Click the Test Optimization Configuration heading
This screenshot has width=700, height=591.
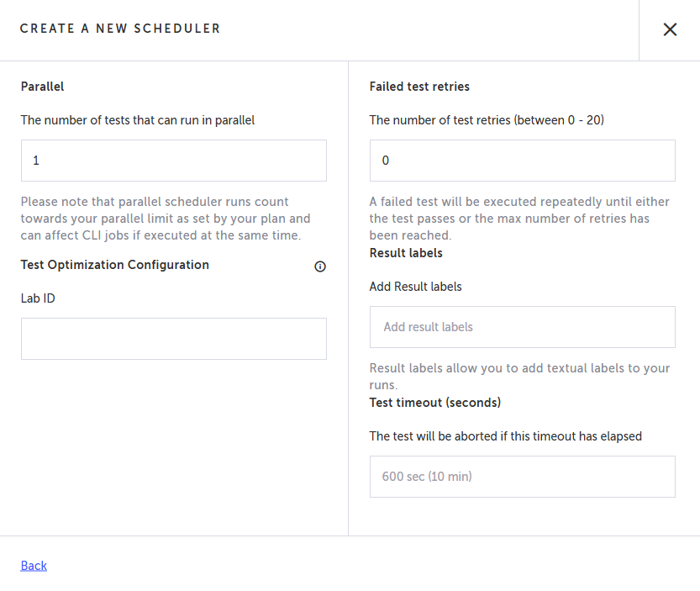pos(114,265)
